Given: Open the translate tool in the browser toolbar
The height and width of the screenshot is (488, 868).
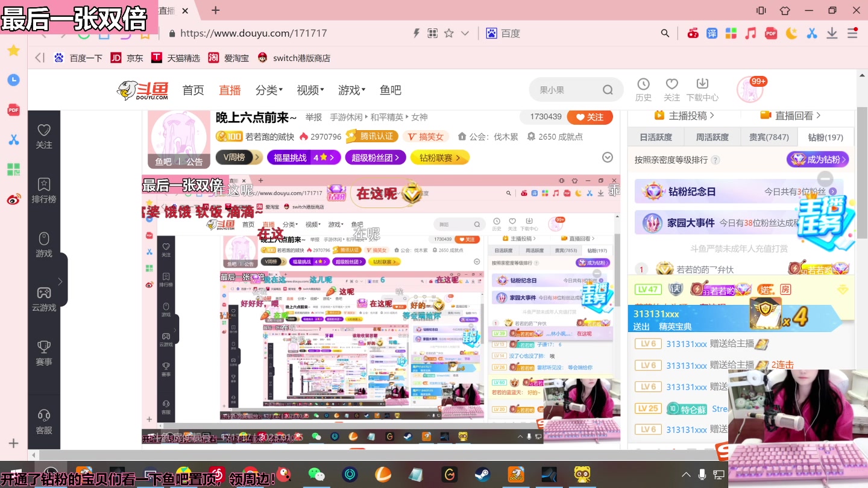Looking at the screenshot, I should coord(712,33).
